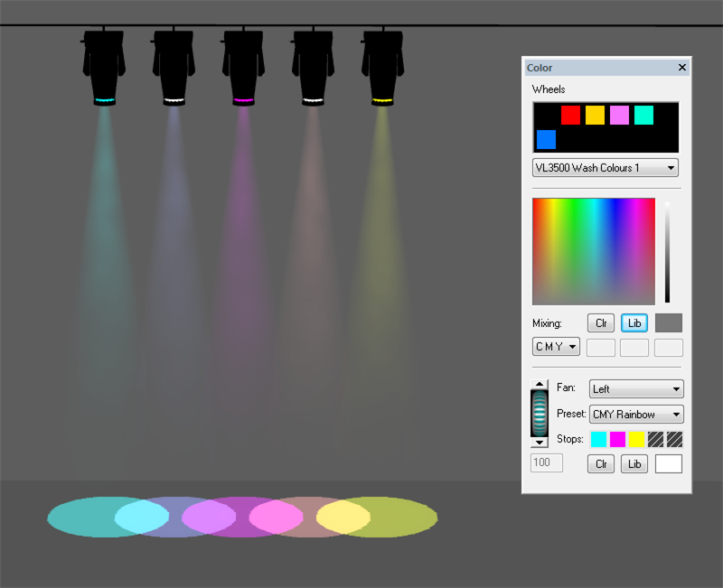This screenshot has height=588, width=723.
Task: Open the VL3500 Wash Colours 1 dropdown
Action: (x=606, y=168)
